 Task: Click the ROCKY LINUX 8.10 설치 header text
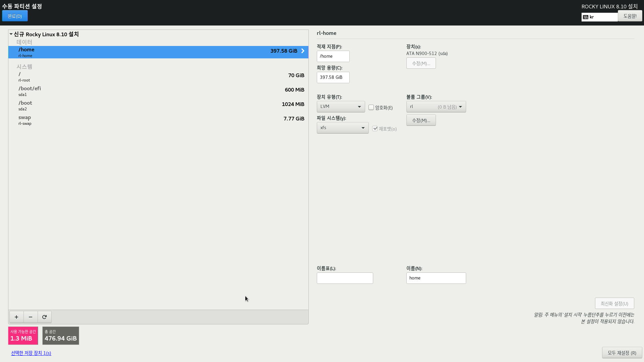click(x=609, y=7)
